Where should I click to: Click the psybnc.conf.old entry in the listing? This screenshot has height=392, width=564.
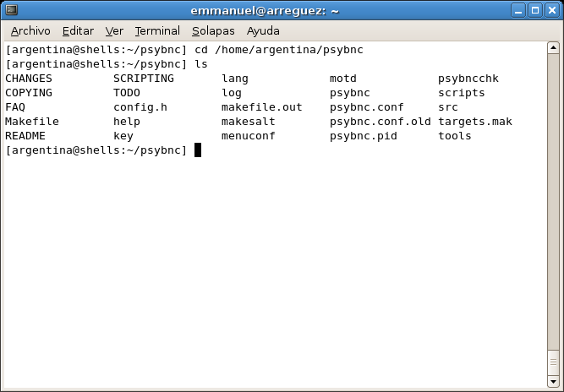click(381, 122)
